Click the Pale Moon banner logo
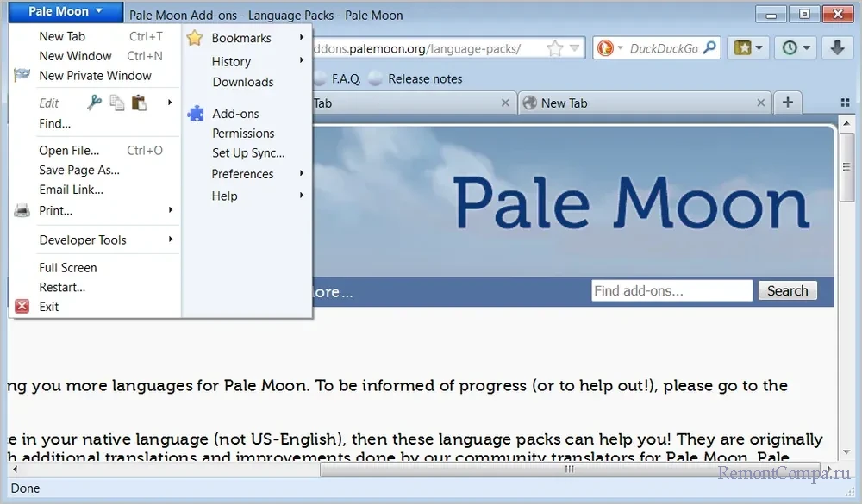Screen dimensions: 862x504 click(631, 202)
